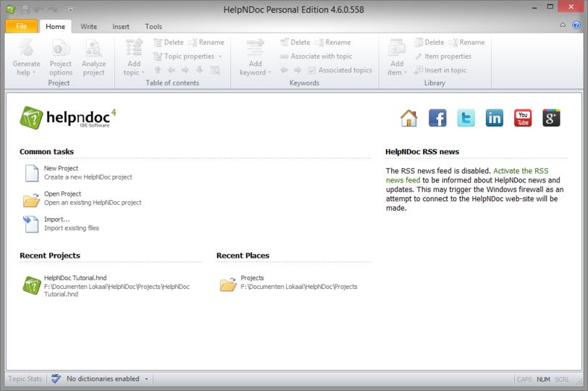Move topic up arrow in Table of contents
588x391 pixels.
[x=158, y=70]
